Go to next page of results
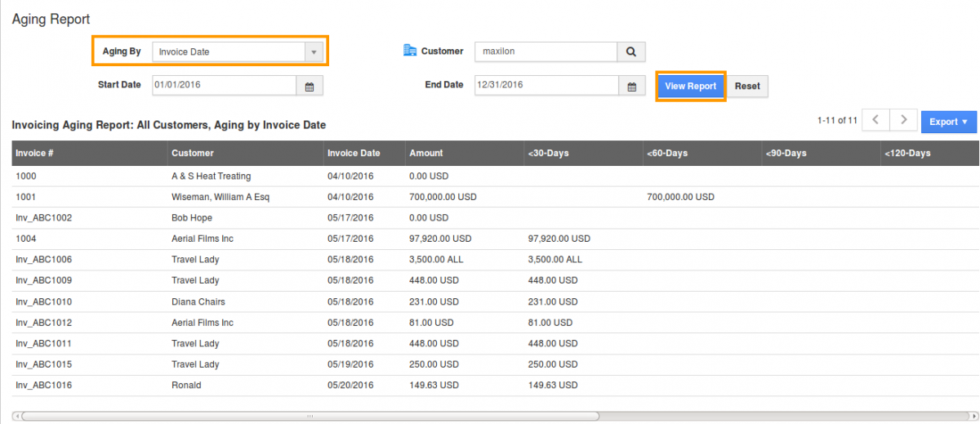The width and height of the screenshot is (980, 424). (x=902, y=120)
